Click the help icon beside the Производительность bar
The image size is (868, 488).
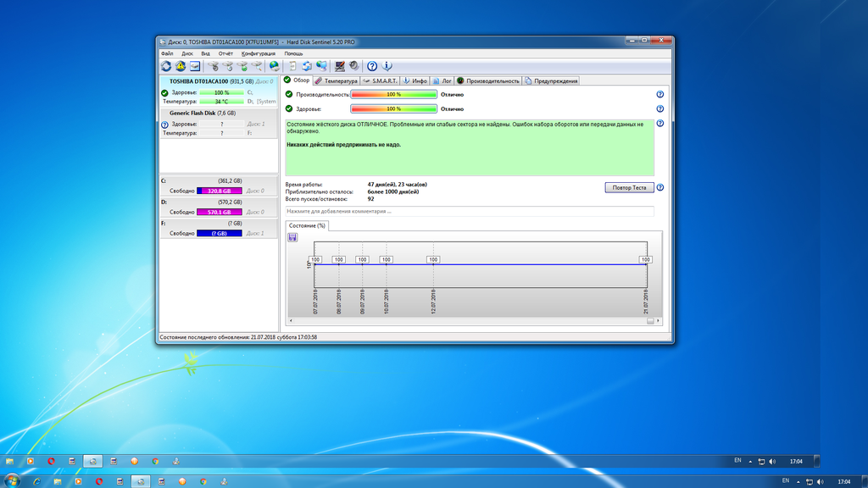coord(659,95)
